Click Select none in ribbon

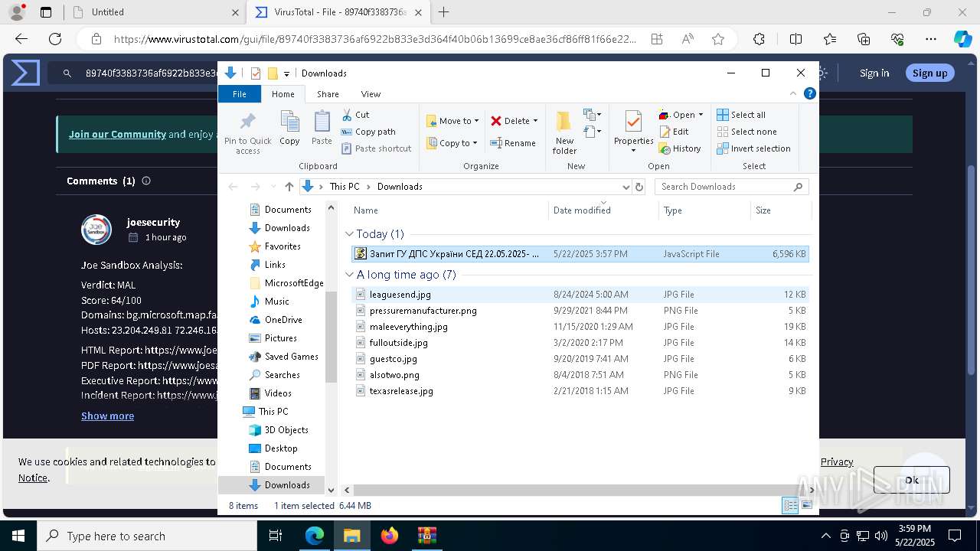746,132
